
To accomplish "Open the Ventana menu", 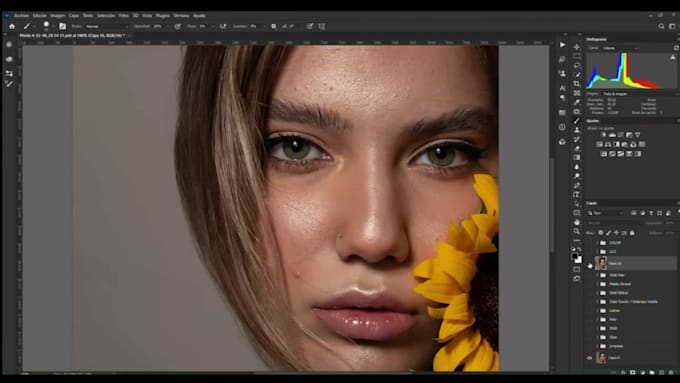I will click(x=181, y=16).
